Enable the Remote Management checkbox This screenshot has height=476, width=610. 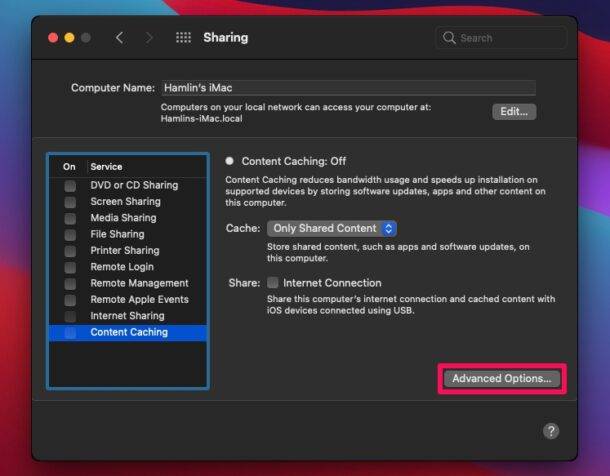70,283
